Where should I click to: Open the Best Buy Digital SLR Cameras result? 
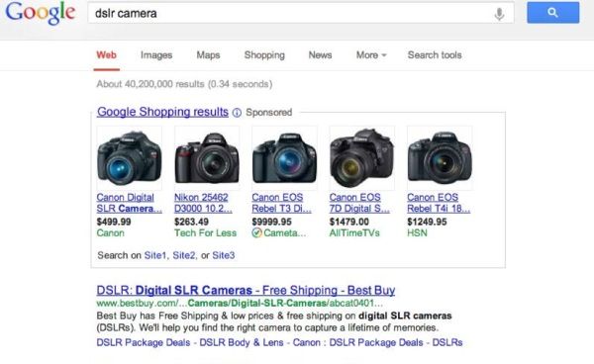246,290
